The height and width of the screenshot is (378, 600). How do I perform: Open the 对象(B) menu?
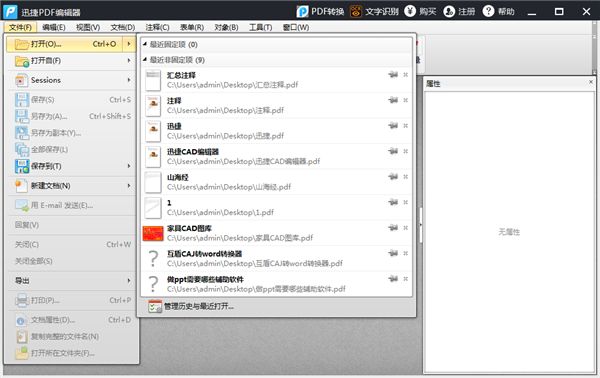click(x=226, y=28)
